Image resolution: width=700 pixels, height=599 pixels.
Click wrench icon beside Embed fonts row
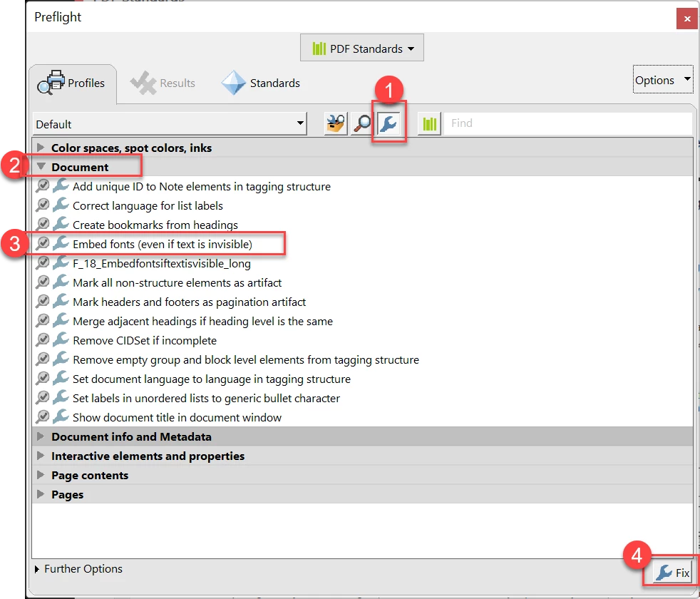coord(61,243)
